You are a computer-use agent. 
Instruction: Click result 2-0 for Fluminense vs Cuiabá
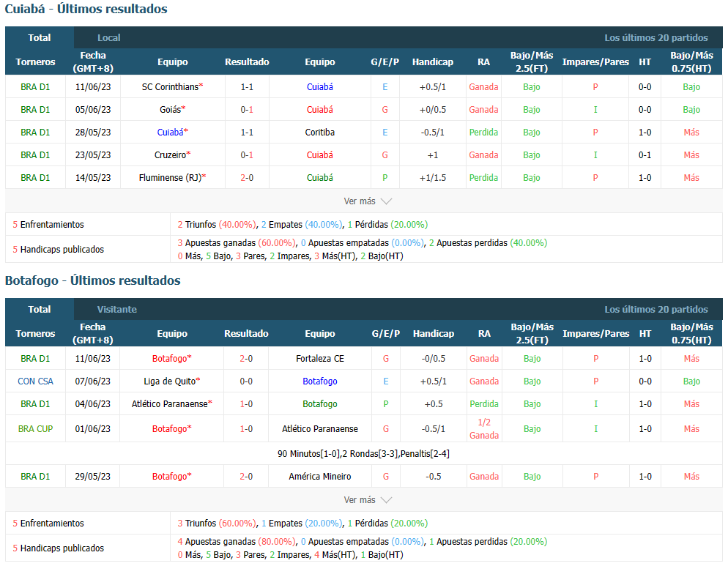[247, 178]
